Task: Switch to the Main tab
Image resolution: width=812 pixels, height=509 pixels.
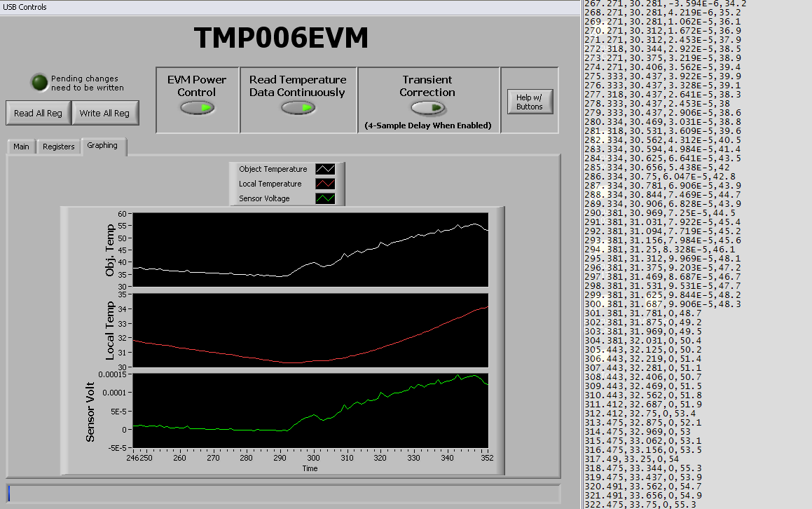Action: 20,146
